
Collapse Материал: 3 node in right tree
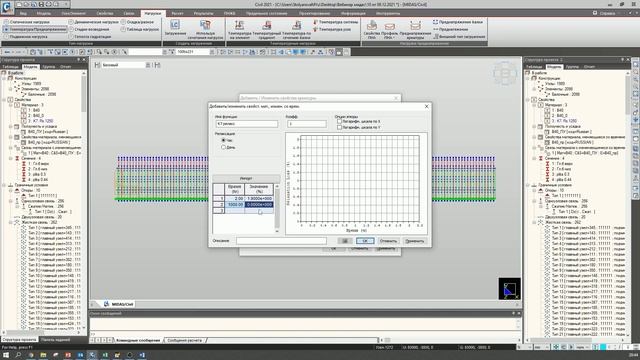[534, 105]
